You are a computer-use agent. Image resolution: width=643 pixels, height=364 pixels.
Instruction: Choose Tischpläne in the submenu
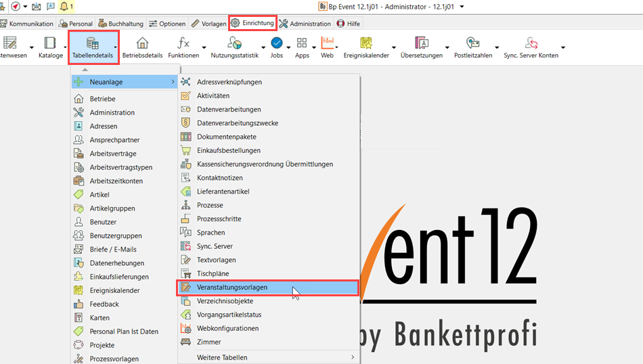tap(213, 274)
